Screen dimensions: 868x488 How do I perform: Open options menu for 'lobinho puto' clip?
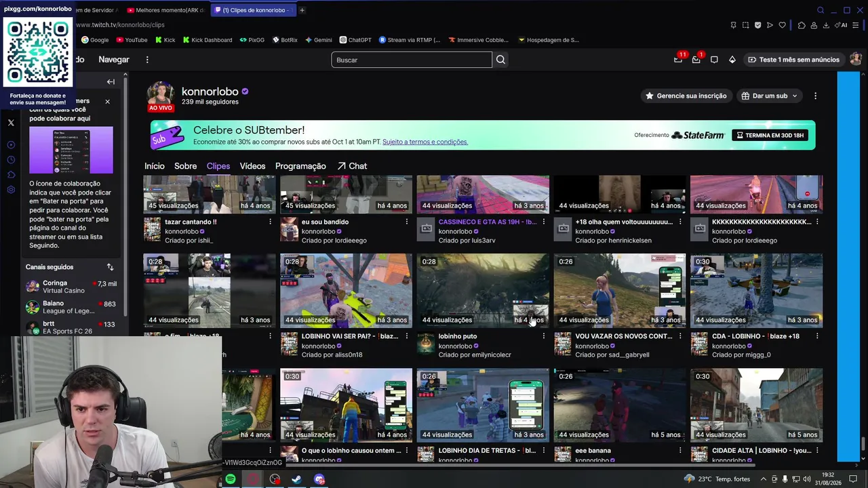click(x=543, y=336)
